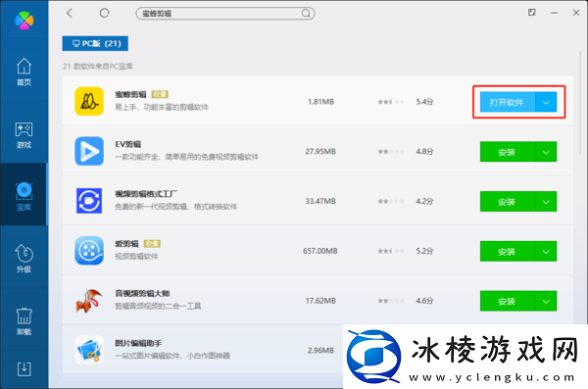
Task: Click the 视频剪辑格式工厂 app icon
Action: (89, 201)
